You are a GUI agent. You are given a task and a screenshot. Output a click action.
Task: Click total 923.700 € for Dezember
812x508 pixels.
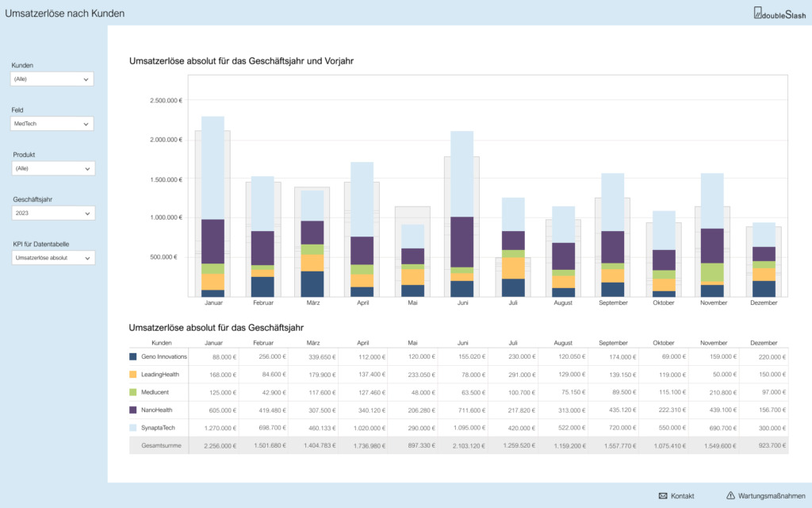click(772, 445)
